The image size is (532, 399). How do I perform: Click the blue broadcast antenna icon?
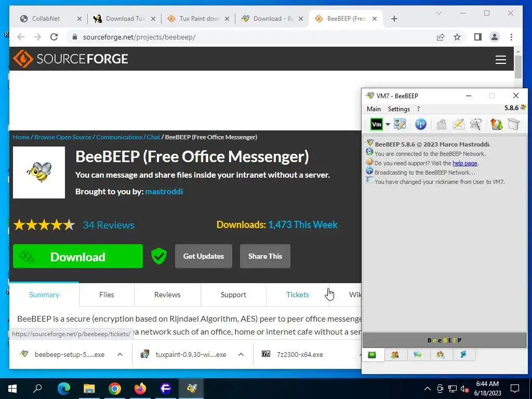tap(421, 124)
